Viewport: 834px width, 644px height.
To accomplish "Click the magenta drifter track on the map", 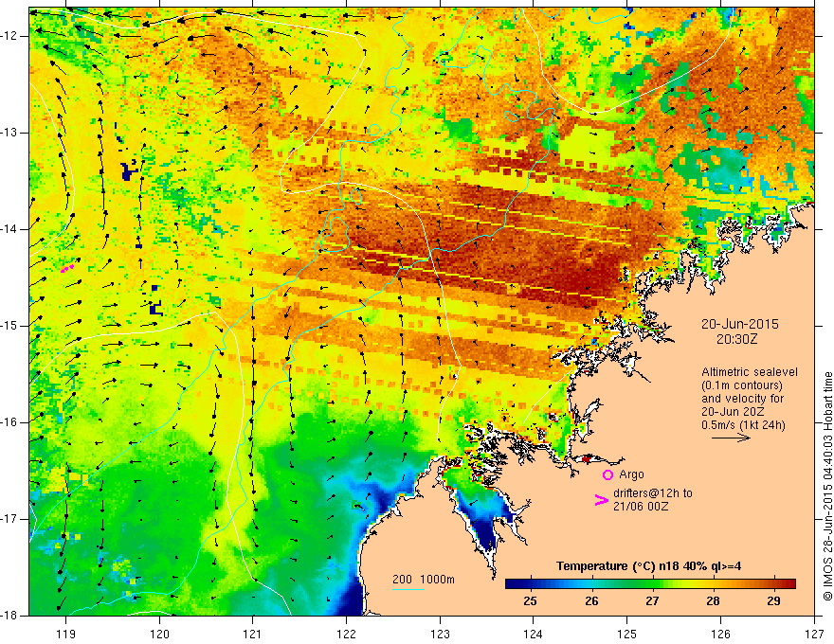I will tap(67, 268).
